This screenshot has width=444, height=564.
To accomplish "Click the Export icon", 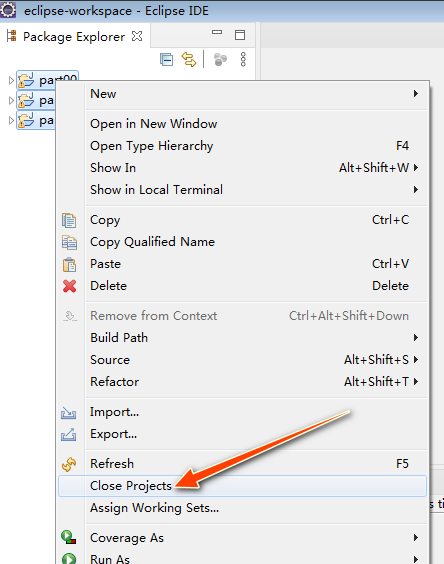I will [68, 435].
